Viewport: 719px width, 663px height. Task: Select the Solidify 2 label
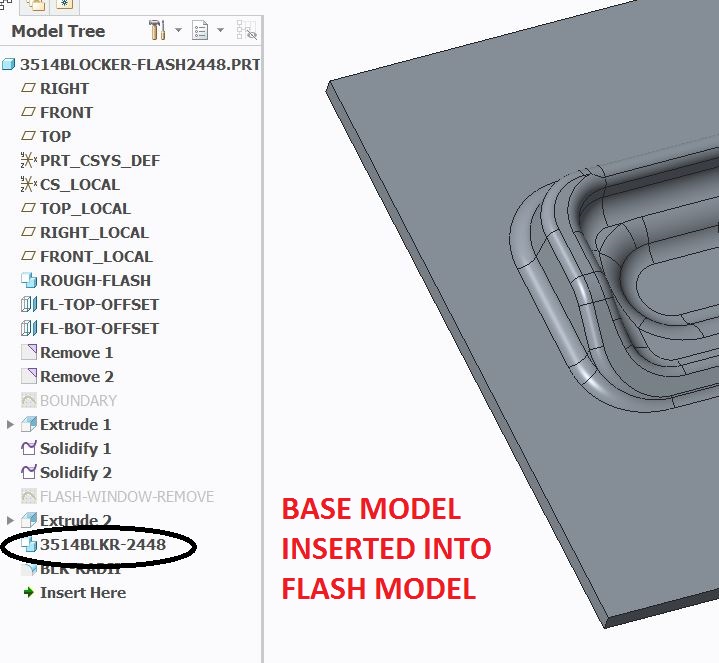tap(76, 472)
